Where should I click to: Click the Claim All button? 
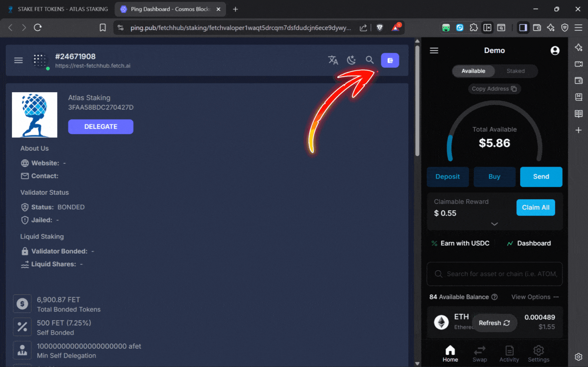click(x=535, y=207)
